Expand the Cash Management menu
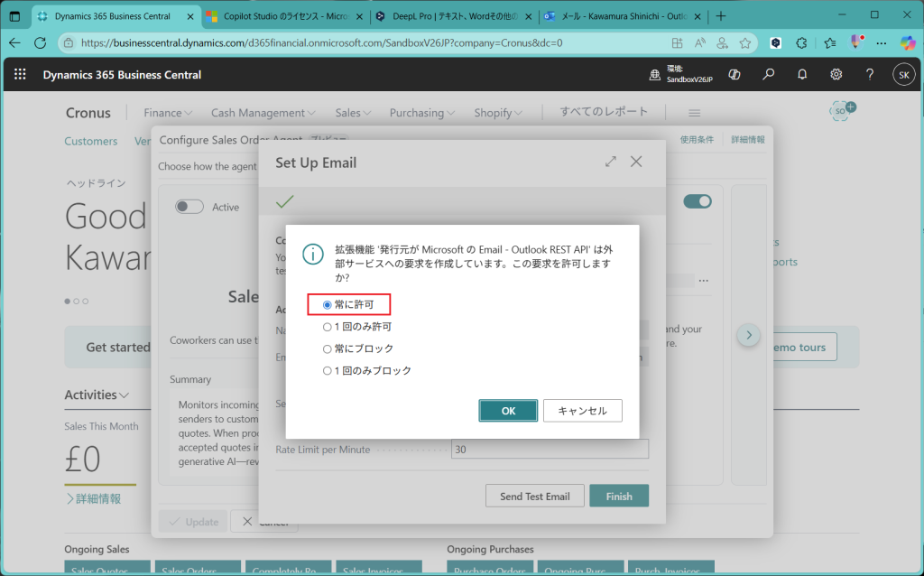Viewport: 924px width, 576px height. pos(263,113)
